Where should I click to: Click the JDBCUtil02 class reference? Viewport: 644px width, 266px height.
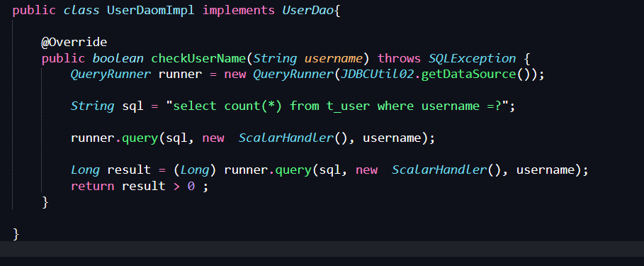(x=377, y=74)
